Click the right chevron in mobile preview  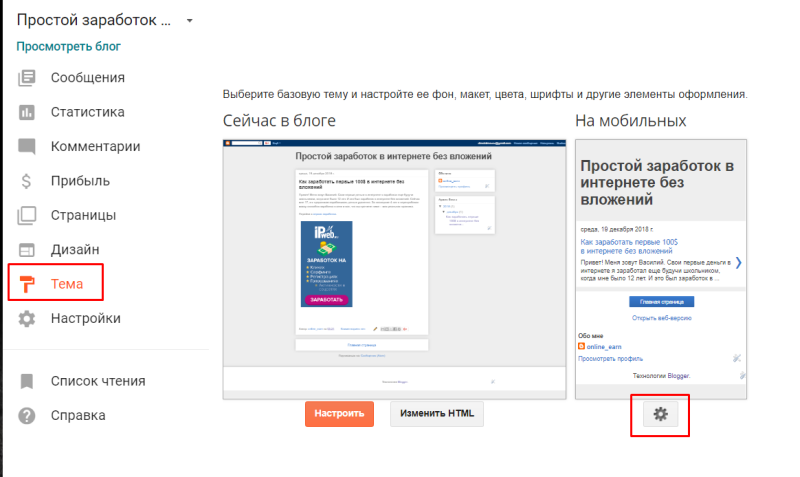coord(738,263)
